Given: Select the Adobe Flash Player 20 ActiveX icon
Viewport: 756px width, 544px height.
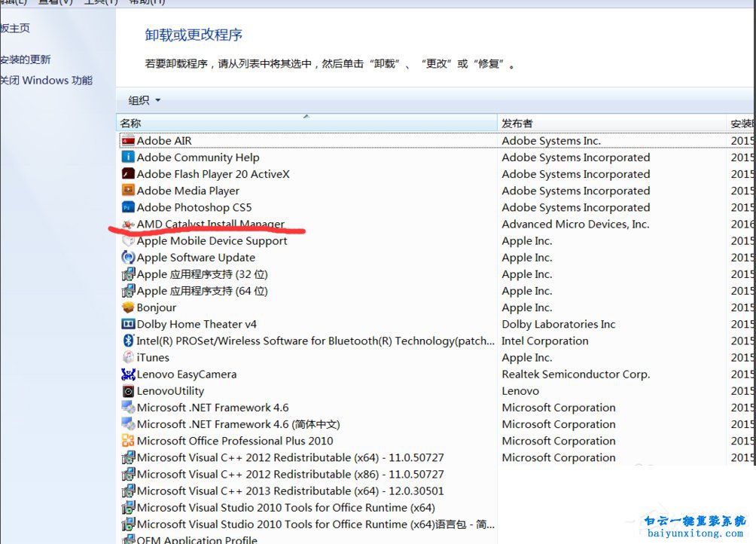Looking at the screenshot, I should pos(129,174).
